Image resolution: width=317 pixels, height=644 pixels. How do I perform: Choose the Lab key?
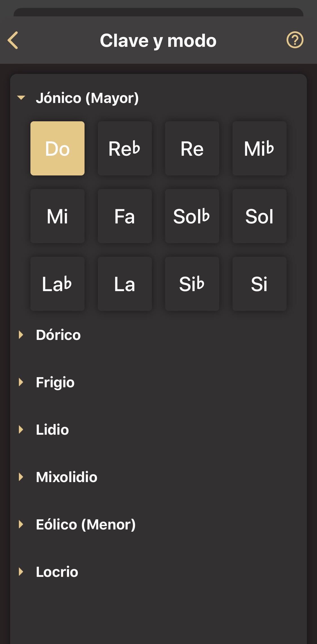[x=57, y=284]
